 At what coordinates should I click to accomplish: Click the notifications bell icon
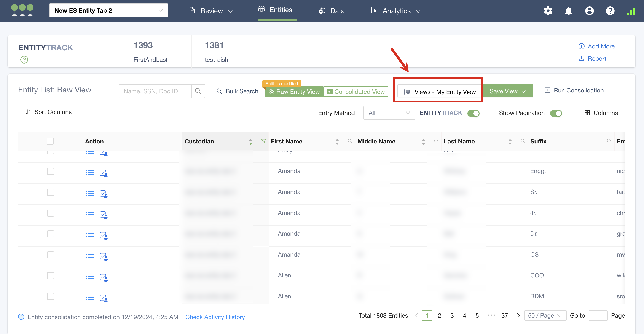point(569,11)
